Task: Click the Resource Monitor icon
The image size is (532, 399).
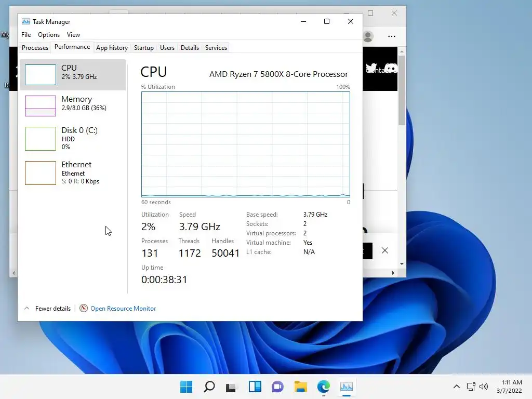Action: click(84, 308)
